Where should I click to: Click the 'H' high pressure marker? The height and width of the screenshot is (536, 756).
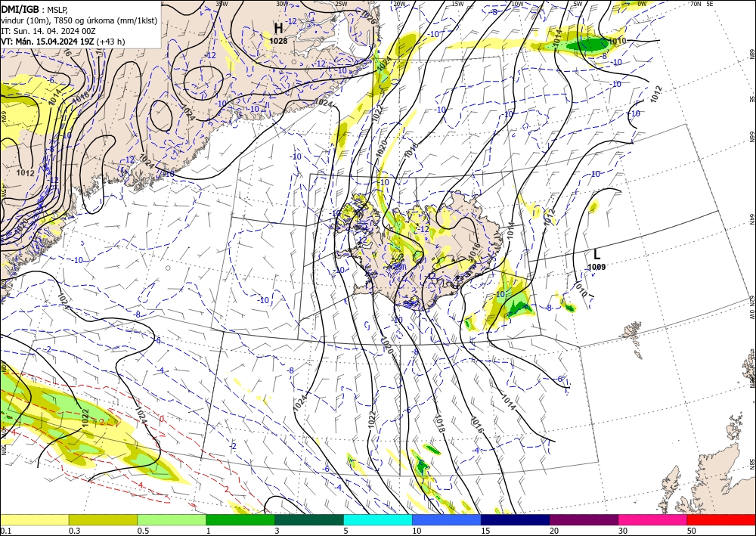click(x=278, y=28)
